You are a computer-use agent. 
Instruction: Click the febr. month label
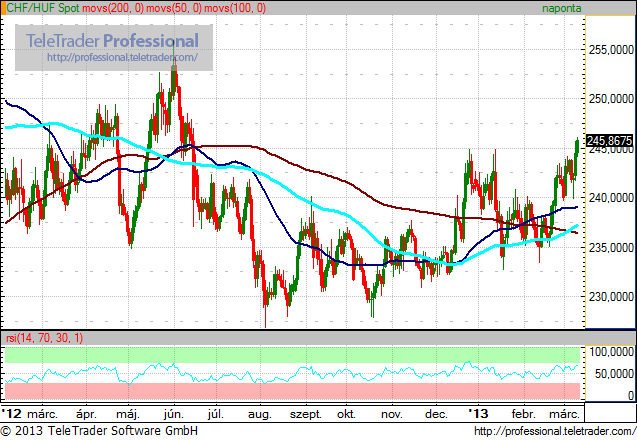click(523, 414)
